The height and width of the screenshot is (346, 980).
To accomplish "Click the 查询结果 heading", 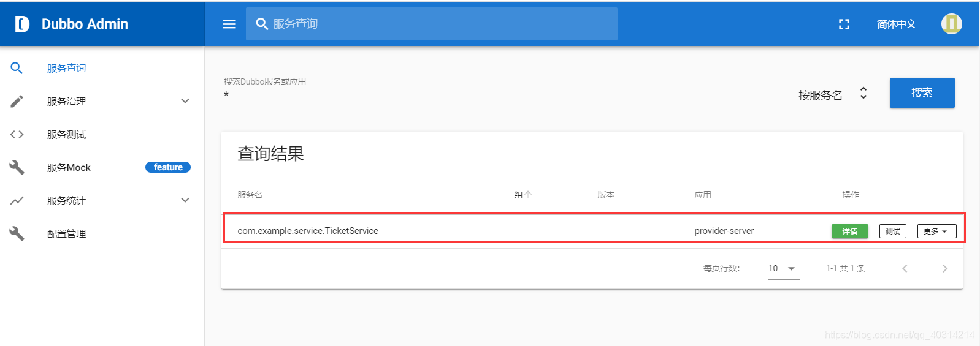I will point(270,154).
